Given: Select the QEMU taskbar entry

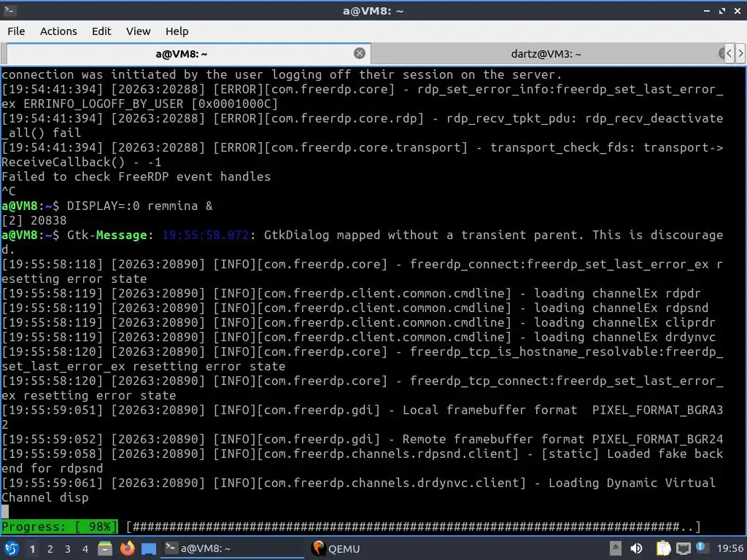Looking at the screenshot, I should pos(336,548).
